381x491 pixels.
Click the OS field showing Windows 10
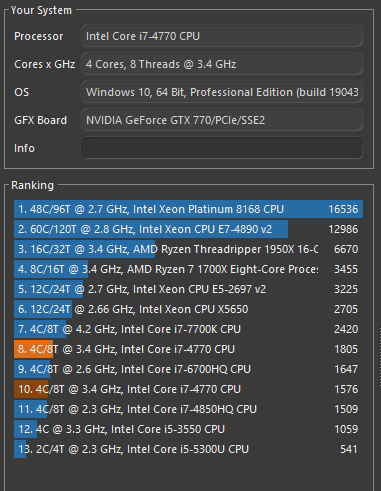(222, 92)
